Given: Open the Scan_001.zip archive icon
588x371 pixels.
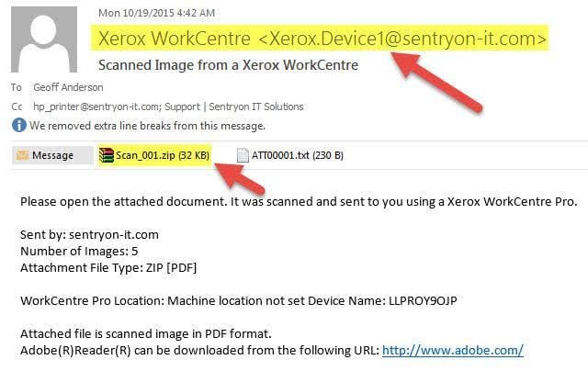Looking at the screenshot, I should (107, 155).
